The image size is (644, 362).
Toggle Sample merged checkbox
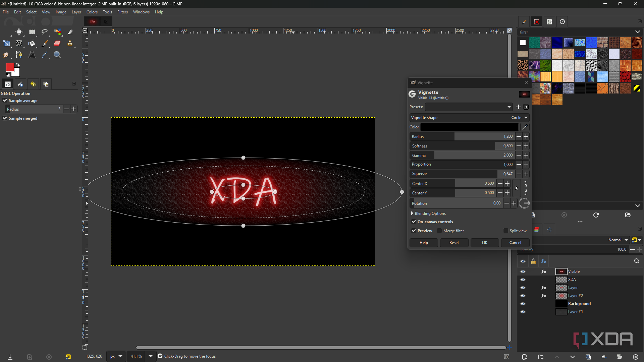[x=5, y=118]
